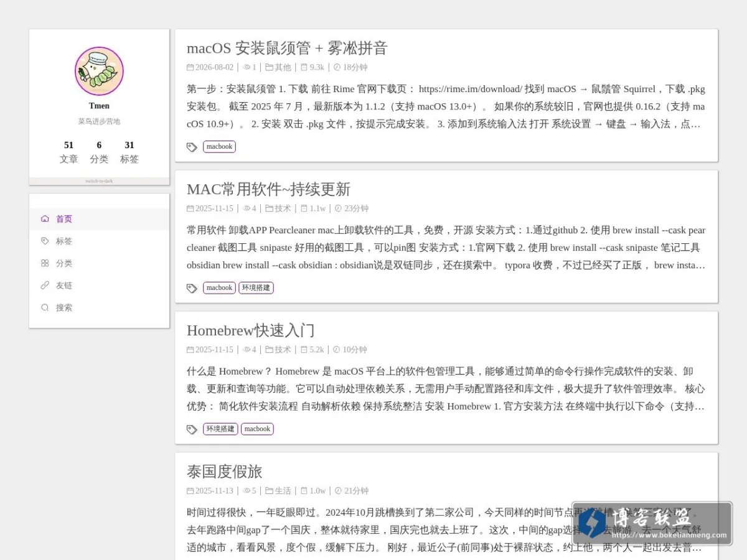Viewport: 747px width, 560px height.
Task: Open 其他 category in first post
Action: pyautogui.click(x=283, y=67)
